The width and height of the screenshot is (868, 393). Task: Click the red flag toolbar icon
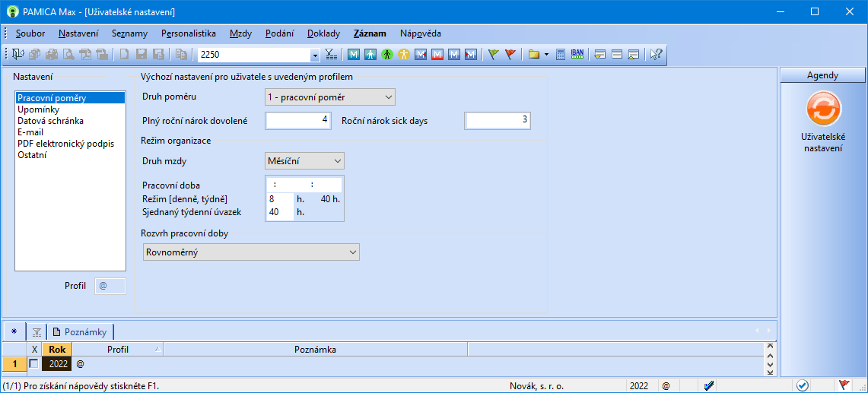tap(510, 55)
